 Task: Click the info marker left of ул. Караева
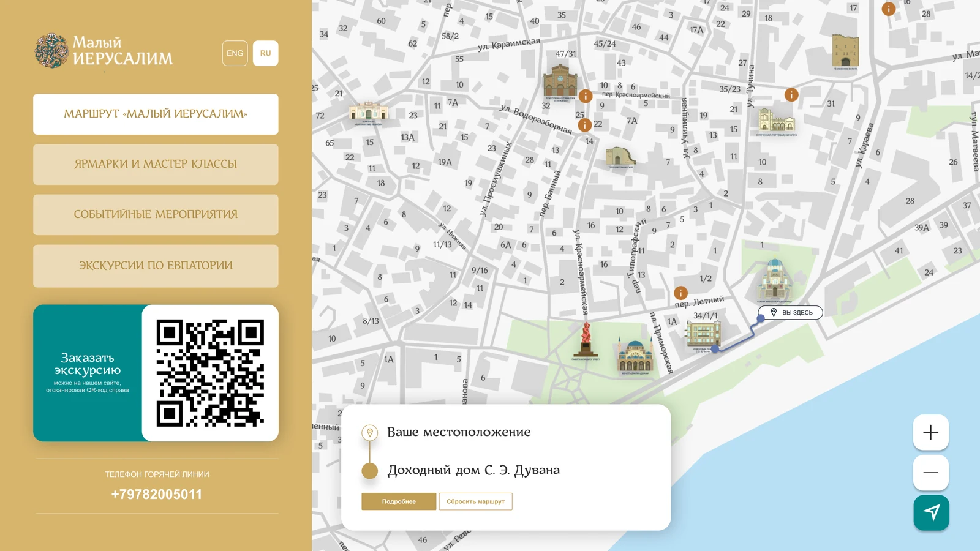pyautogui.click(x=791, y=95)
